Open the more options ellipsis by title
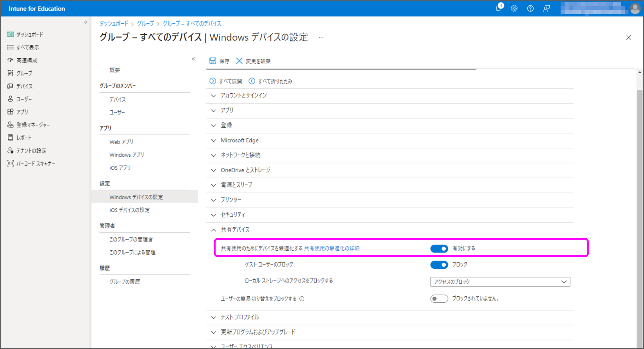Viewport: 644px width, 349px height. tap(321, 37)
